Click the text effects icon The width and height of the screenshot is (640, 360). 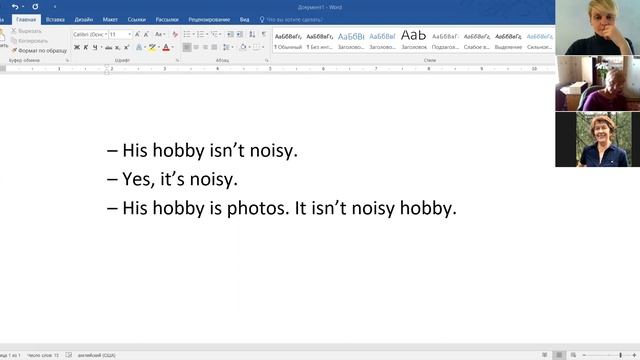click(x=139, y=47)
